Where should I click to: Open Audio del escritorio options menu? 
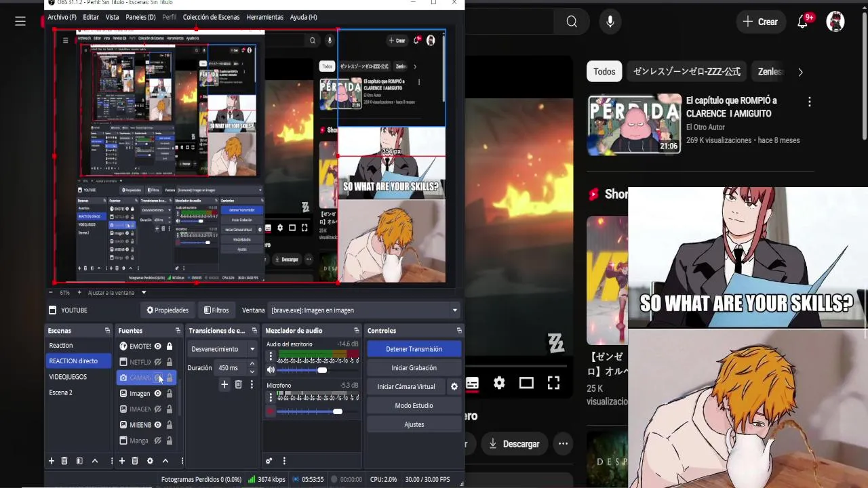(271, 356)
